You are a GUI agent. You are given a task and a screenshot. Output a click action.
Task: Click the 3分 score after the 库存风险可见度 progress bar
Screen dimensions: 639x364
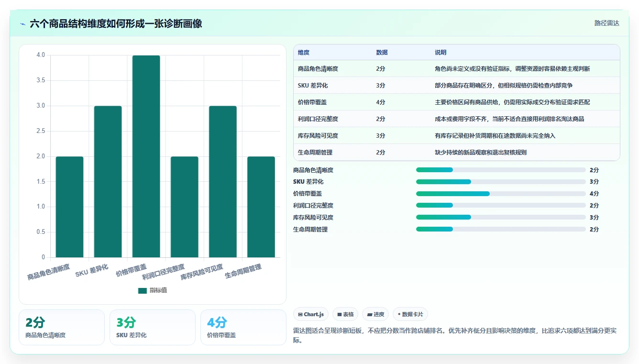pyautogui.click(x=595, y=217)
